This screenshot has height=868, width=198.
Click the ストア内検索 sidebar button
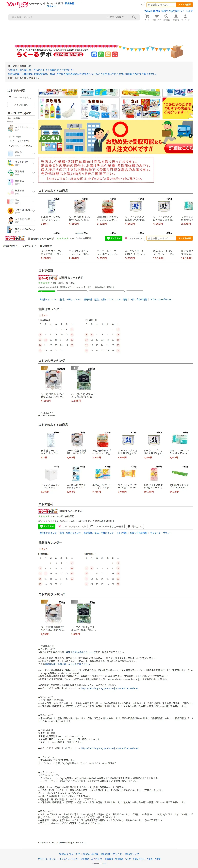point(21,104)
